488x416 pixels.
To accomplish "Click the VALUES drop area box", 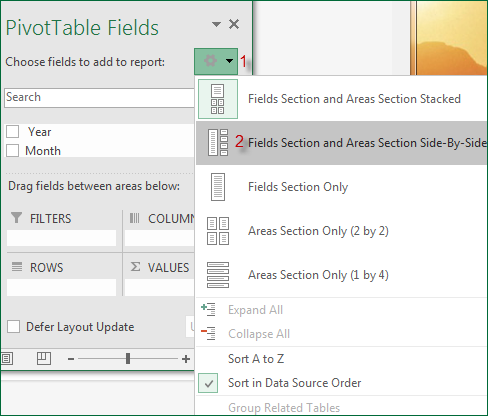I will pos(159,287).
